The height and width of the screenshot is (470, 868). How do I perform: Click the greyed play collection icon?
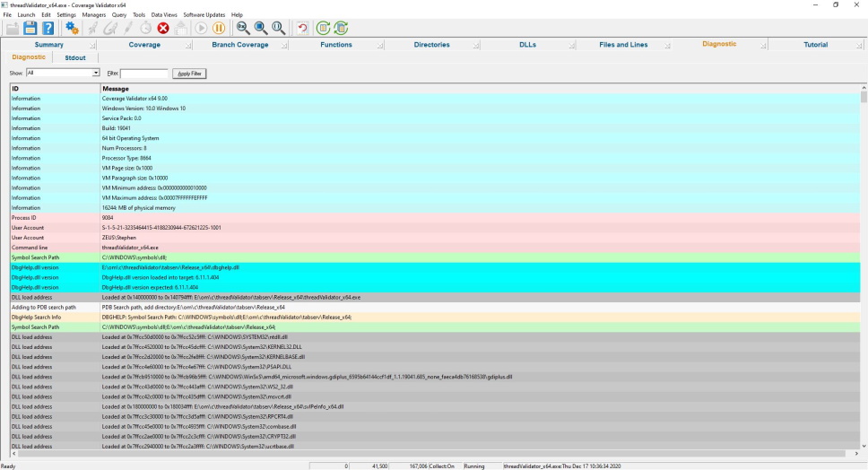[202, 28]
